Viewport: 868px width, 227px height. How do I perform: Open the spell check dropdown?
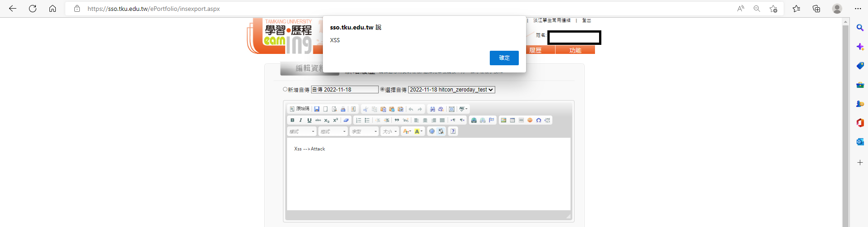tap(463, 109)
